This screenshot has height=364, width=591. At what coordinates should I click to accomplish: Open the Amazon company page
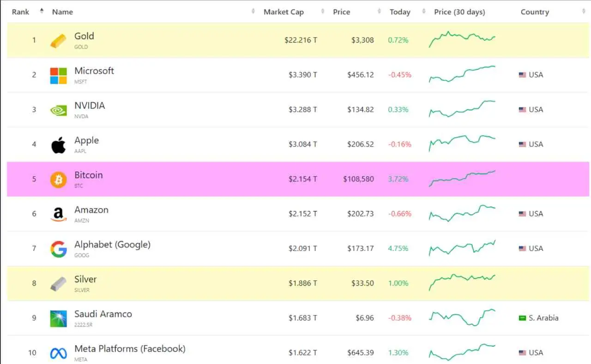coord(91,210)
